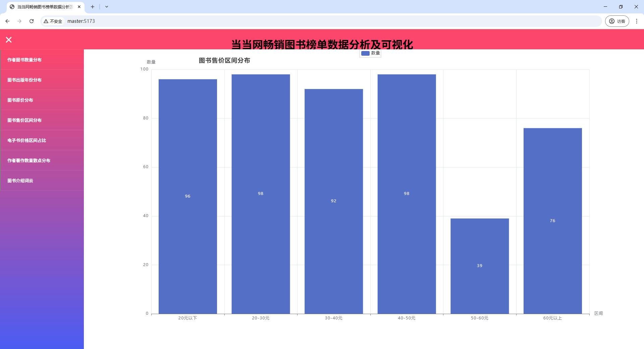Toggle the 数量 legend series
This screenshot has width=644, height=349.
pyautogui.click(x=370, y=53)
